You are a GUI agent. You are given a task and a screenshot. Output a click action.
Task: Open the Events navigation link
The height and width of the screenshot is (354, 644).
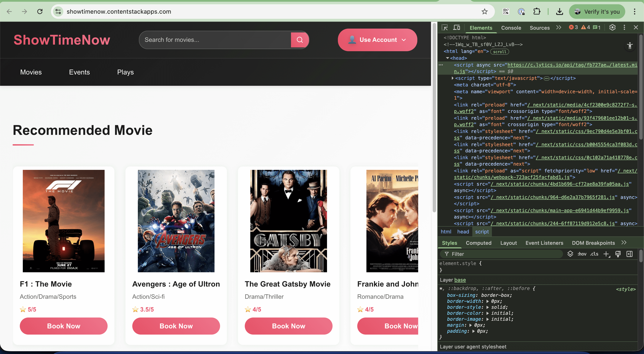click(x=79, y=72)
